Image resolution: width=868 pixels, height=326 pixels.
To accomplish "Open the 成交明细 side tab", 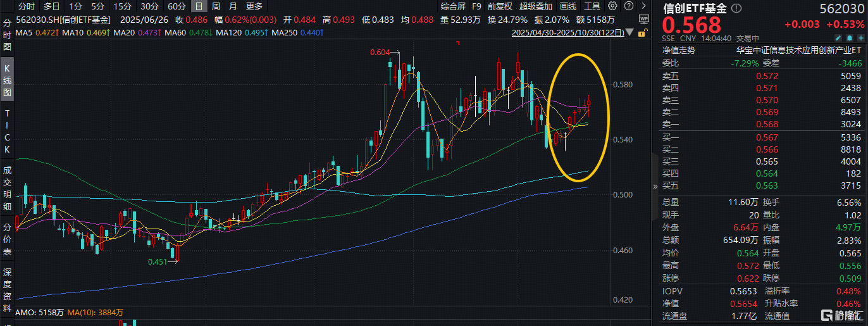I will pos(8,188).
